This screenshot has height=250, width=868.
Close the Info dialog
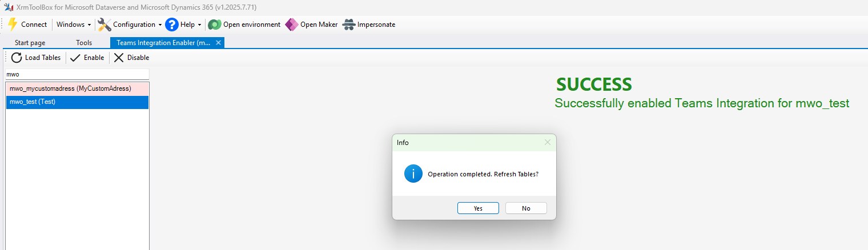547,142
